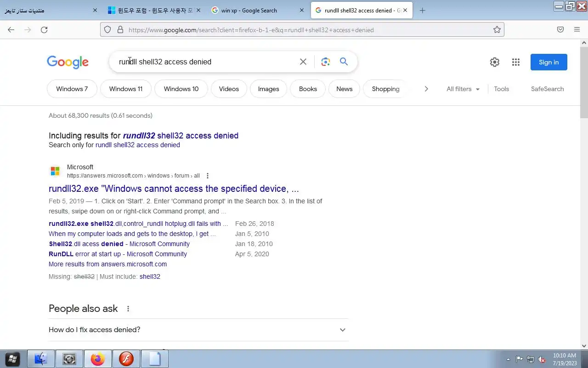Open the Google apps grid
The width and height of the screenshot is (588, 368).
(x=515, y=62)
